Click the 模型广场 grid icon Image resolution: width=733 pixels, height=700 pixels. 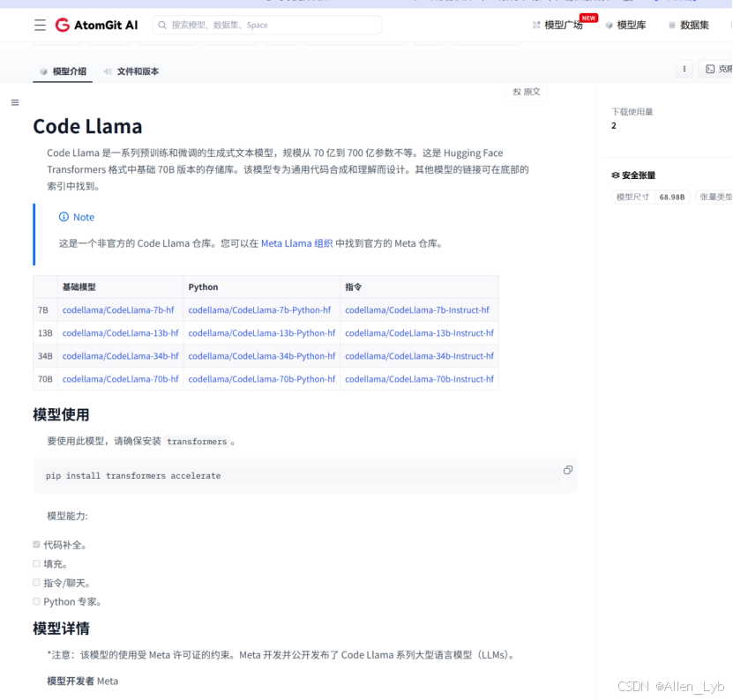click(x=536, y=25)
